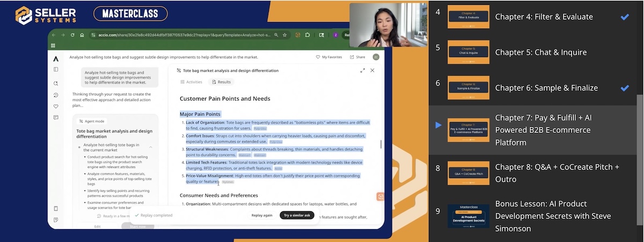Click the browser reload icon
The width and height of the screenshot is (644, 242).
[x=72, y=35]
